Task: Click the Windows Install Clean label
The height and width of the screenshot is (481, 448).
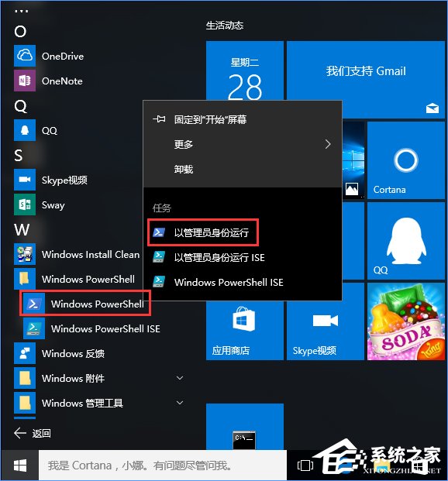Action: click(91, 254)
